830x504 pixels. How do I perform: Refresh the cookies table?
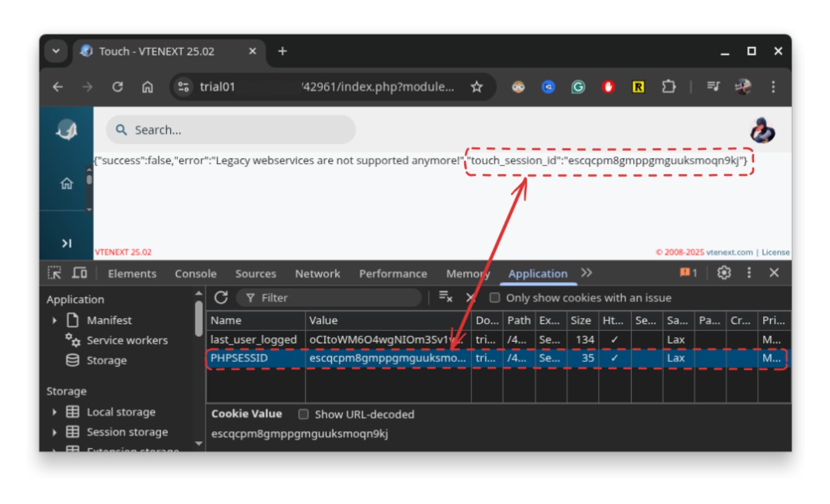[221, 297]
